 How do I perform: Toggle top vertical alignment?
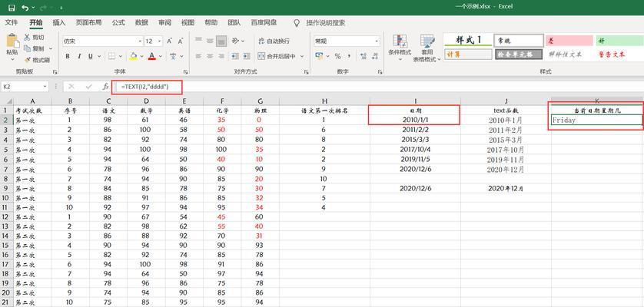pyautogui.click(x=198, y=41)
